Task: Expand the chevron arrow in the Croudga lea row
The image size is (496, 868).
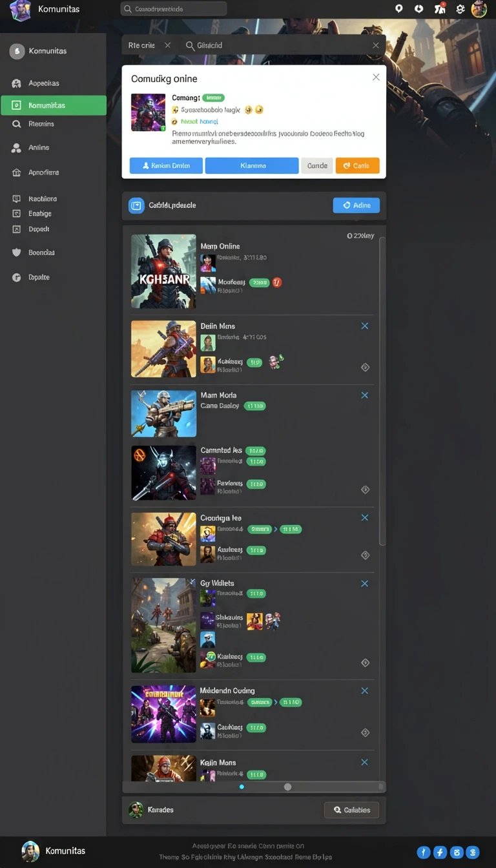Action: (x=276, y=530)
